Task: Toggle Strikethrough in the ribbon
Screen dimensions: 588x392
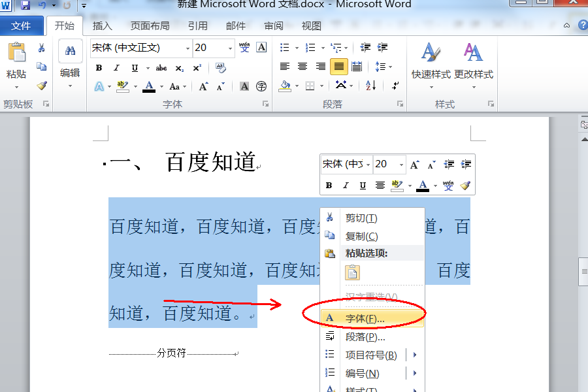Action: tap(161, 68)
